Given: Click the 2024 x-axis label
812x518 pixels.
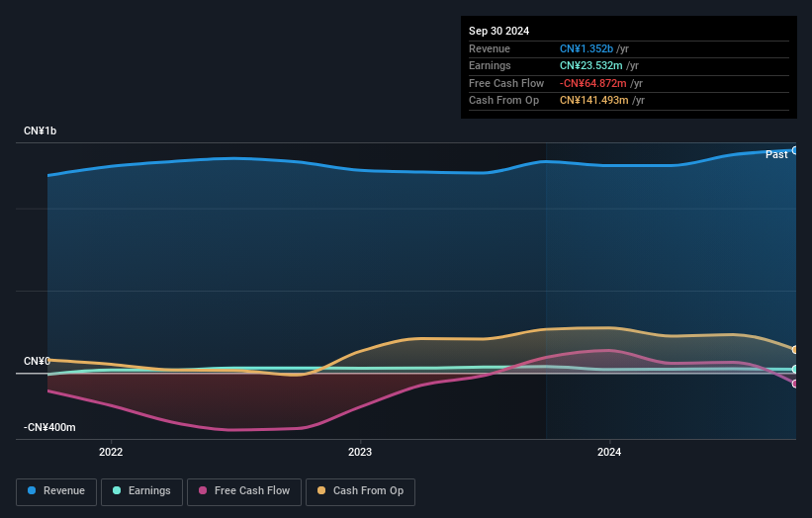Looking at the screenshot, I should click(x=609, y=453).
